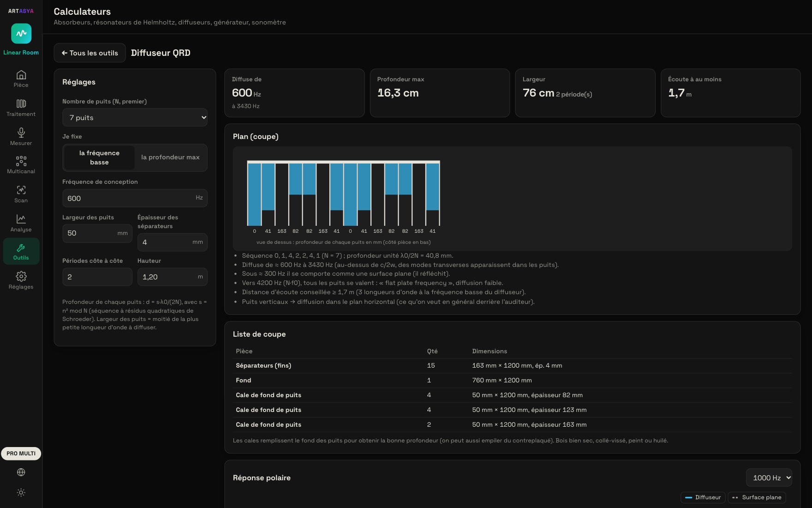Screen dimensions: 812x508
Task: Go back via "Tous les outils" button
Action: point(90,53)
